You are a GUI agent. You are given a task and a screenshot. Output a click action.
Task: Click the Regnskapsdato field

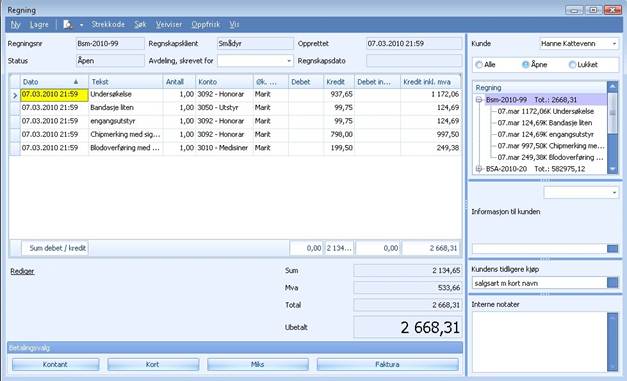pyautogui.click(x=414, y=61)
